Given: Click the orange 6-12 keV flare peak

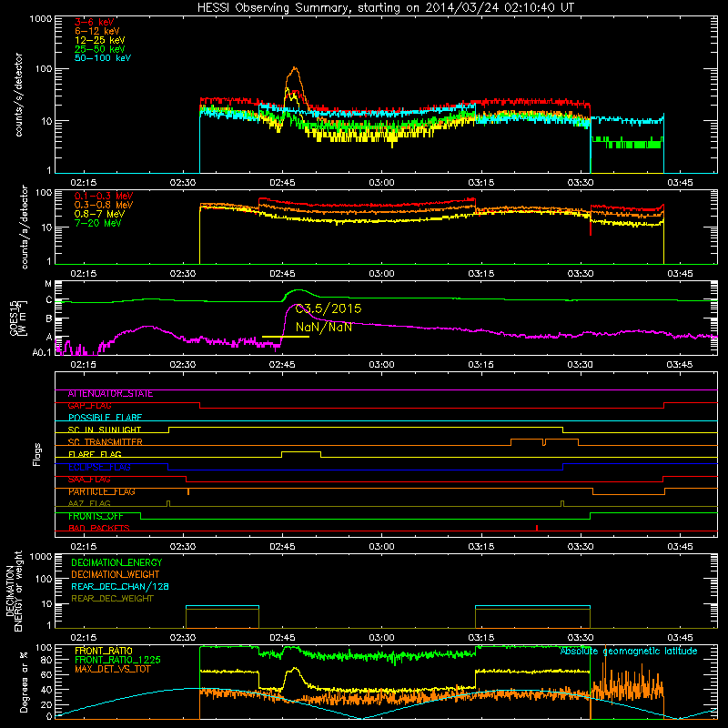Looking at the screenshot, I should pos(294,70).
